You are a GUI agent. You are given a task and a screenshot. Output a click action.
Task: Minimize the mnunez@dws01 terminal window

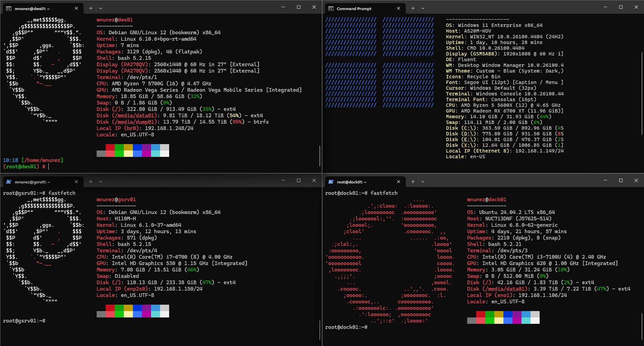click(x=283, y=7)
